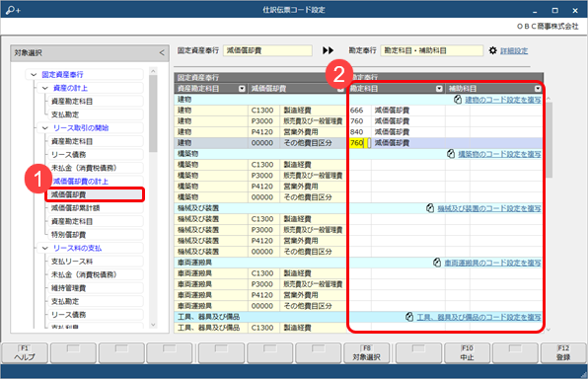Click the 機械及び装置のコード設定を複写 link
Image resolution: width=588 pixels, height=379 pixels.
(x=489, y=208)
